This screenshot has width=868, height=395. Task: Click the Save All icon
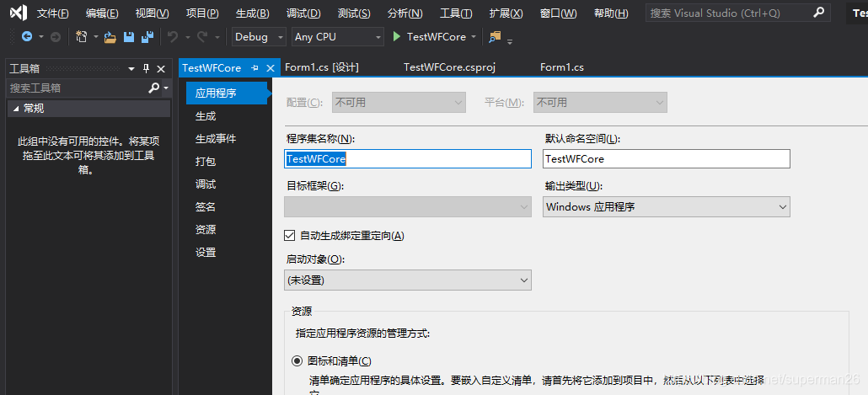click(x=147, y=37)
